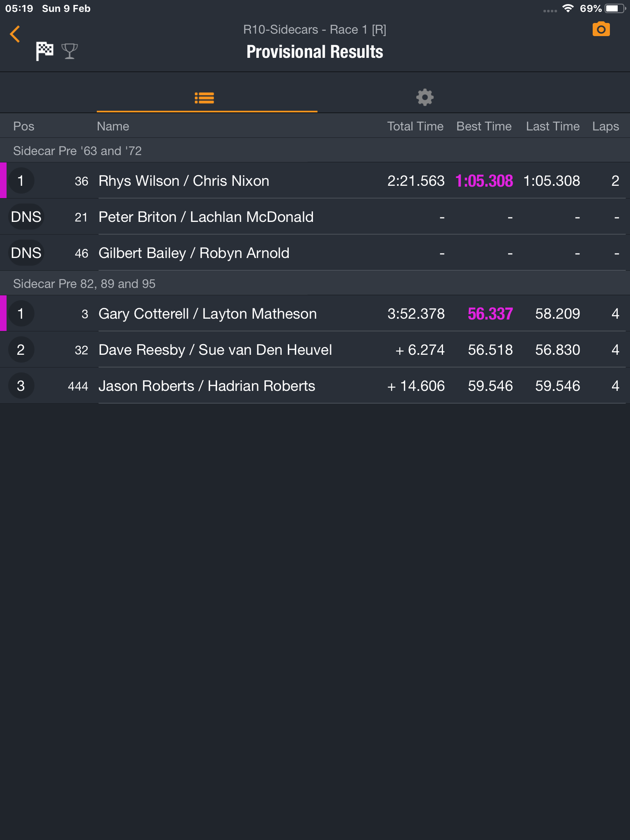Tap the Wi-Fi status icon
This screenshot has width=630, height=840.
[568, 8]
